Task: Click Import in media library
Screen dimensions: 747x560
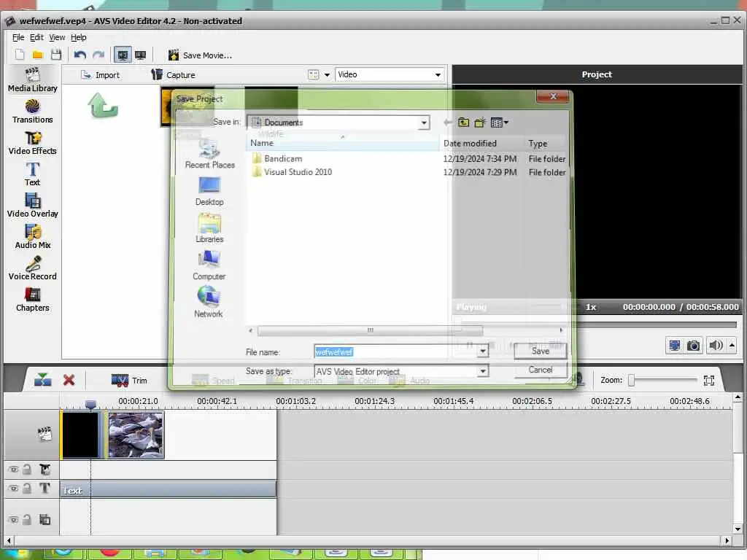Action: point(101,75)
